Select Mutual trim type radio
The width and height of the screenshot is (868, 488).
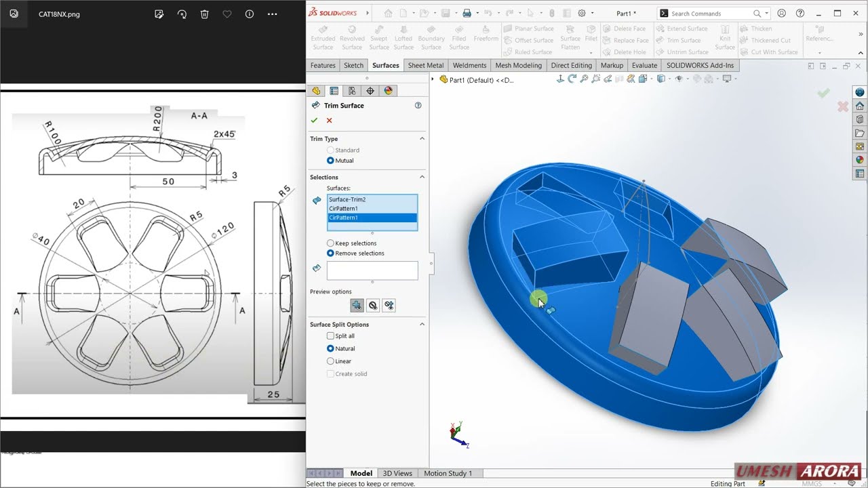pos(330,161)
